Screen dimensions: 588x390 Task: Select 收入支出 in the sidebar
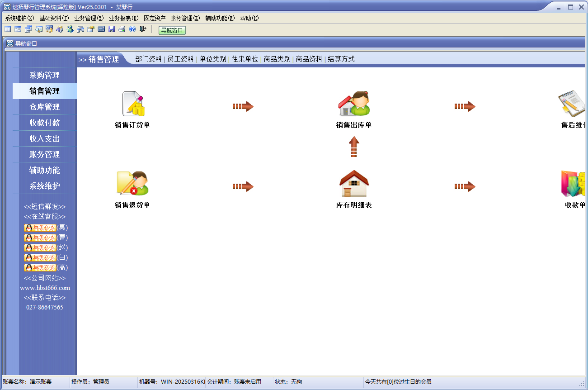45,138
